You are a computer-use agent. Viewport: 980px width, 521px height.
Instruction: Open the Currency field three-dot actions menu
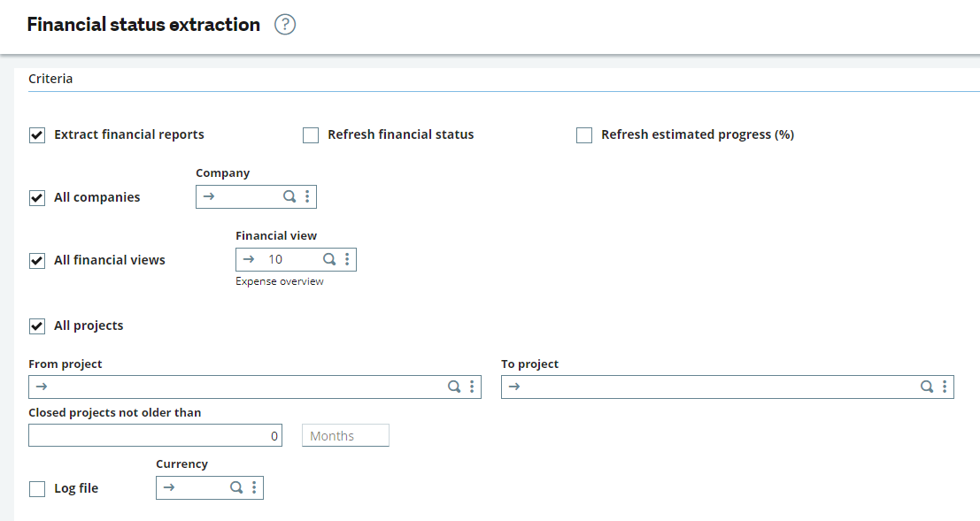pos(254,487)
